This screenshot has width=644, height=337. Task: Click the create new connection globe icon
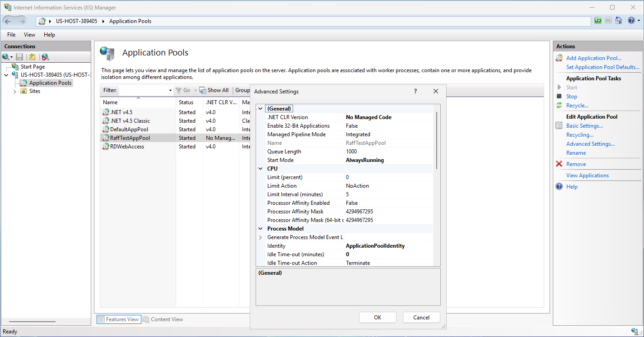coord(6,57)
